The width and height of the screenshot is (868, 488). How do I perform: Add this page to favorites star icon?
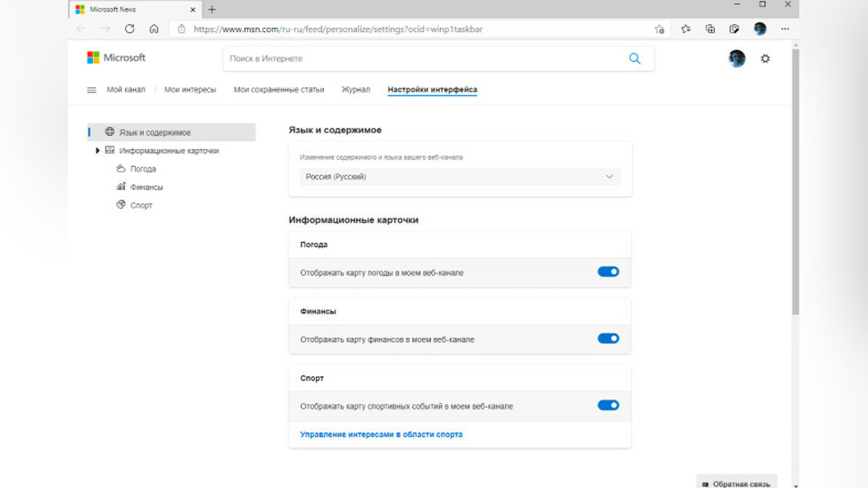click(659, 29)
